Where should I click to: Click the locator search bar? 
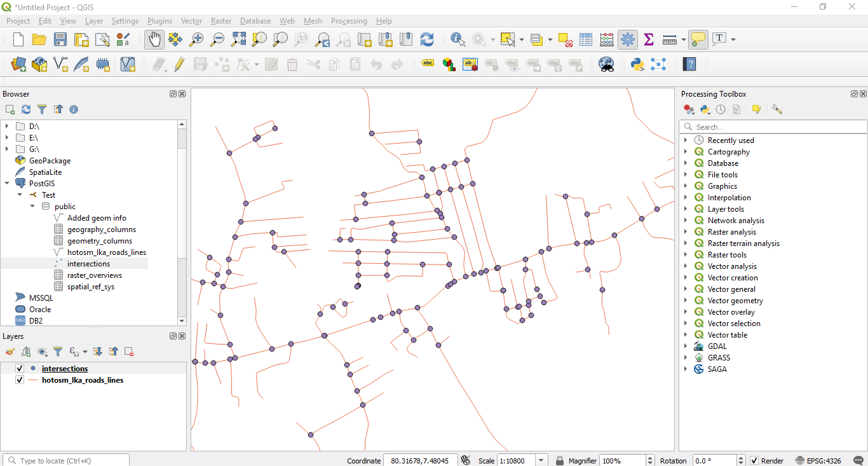66,461
